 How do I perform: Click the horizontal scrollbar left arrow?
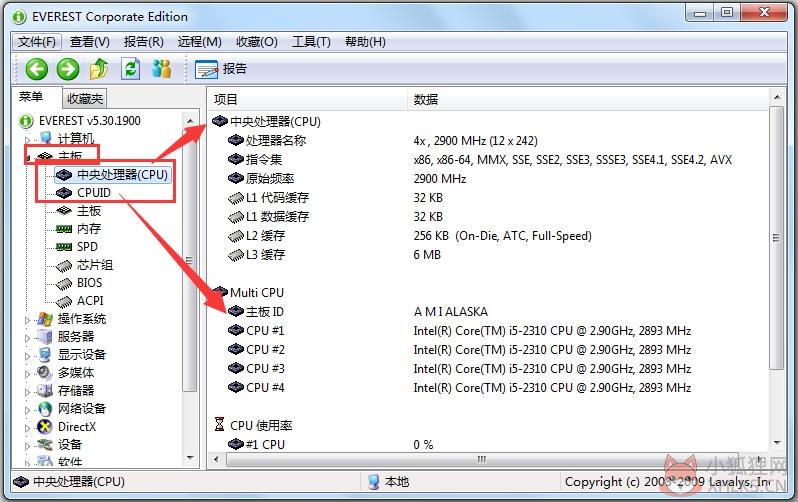pyautogui.click(x=216, y=460)
